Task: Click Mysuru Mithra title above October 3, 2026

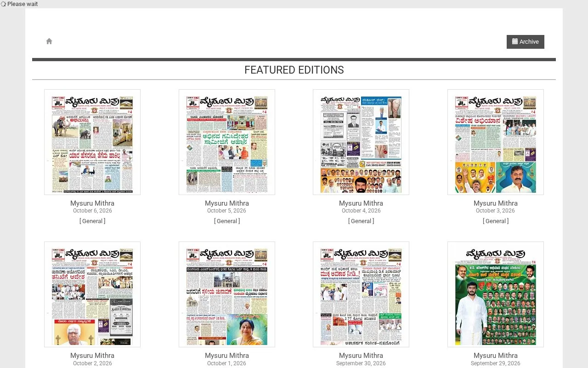Action: coord(496,203)
